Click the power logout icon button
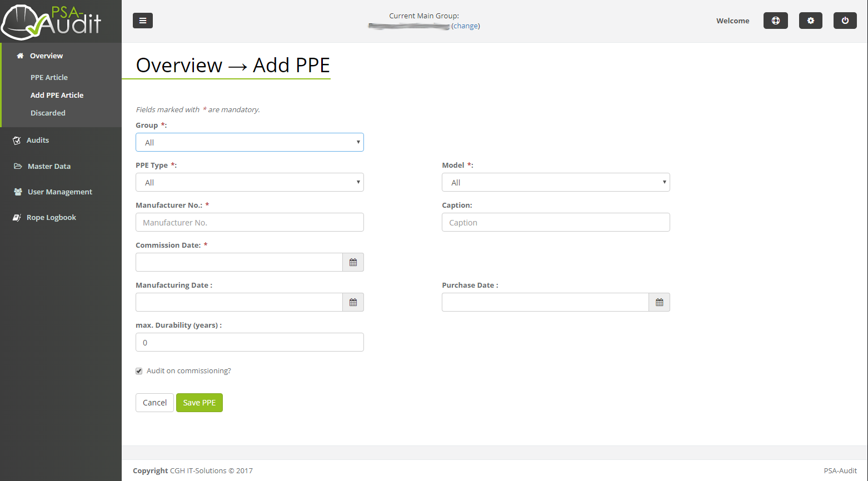The width and height of the screenshot is (868, 481). coord(845,21)
